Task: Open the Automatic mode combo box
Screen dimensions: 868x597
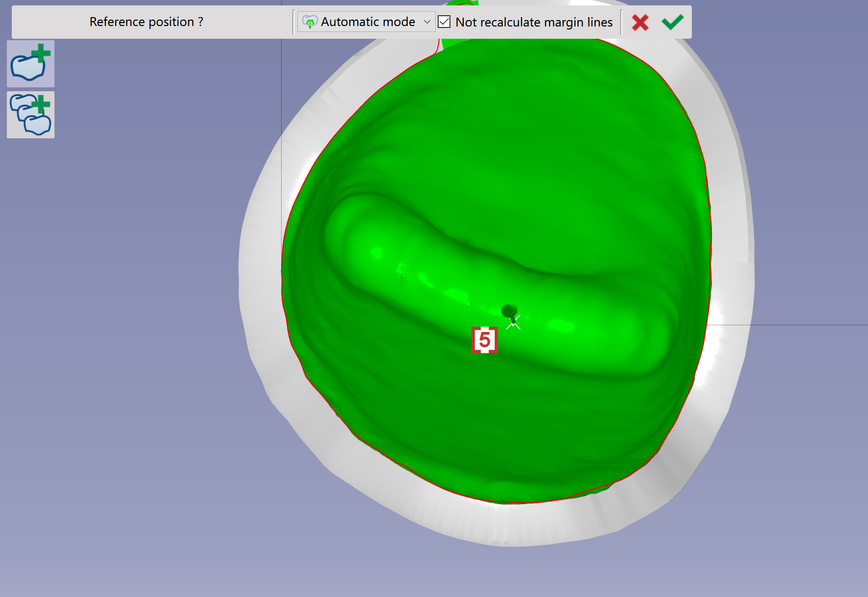Action: pos(366,22)
